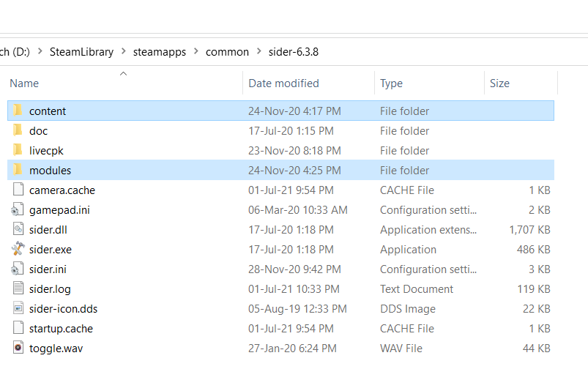Image resolution: width=588 pixels, height=380 pixels.
Task: Click the sider.dll file icon
Action: coord(18,229)
